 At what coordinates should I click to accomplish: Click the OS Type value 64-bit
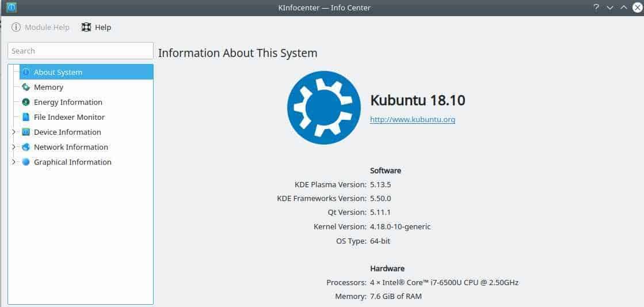tap(380, 241)
